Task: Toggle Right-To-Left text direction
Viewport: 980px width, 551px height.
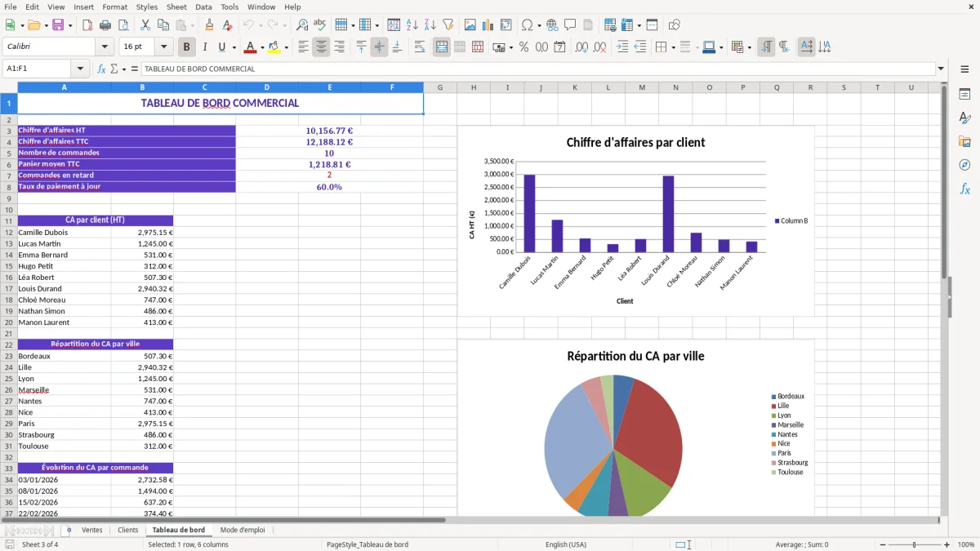Action: coord(784,47)
